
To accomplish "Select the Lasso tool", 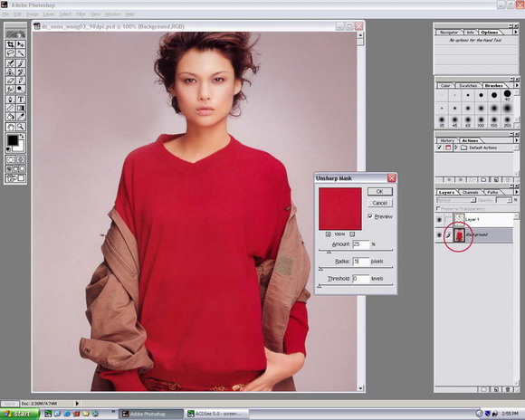I will [x=10, y=52].
